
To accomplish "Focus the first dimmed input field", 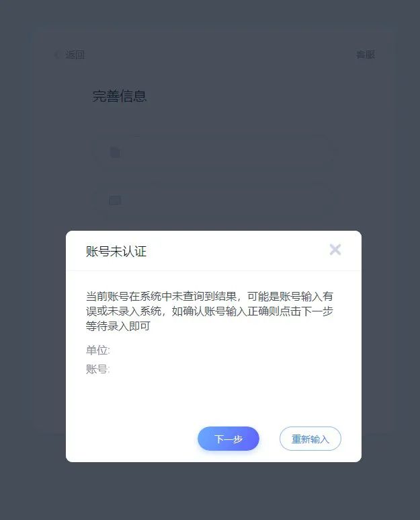I will (x=215, y=153).
